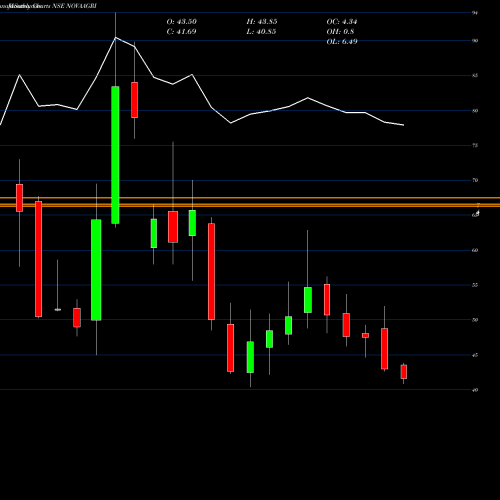Click the 70 price axis label
The height and width of the screenshot is (500, 500).
point(475,180)
